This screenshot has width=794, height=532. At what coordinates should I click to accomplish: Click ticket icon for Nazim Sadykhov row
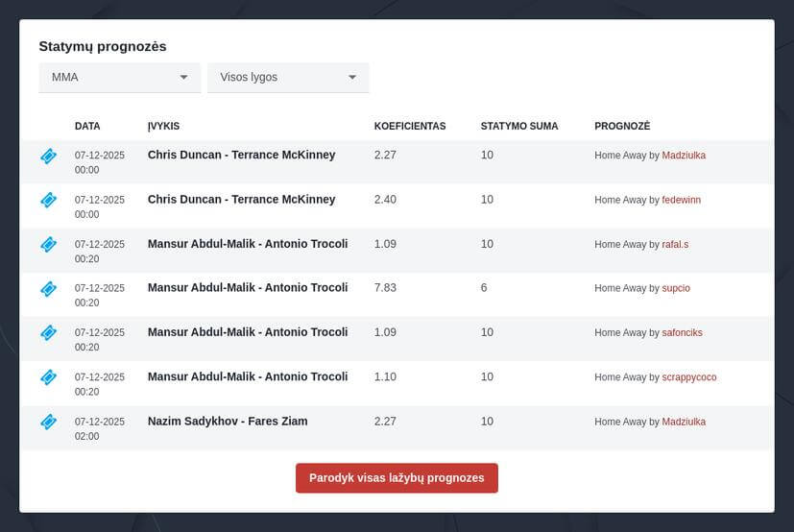[48, 422]
